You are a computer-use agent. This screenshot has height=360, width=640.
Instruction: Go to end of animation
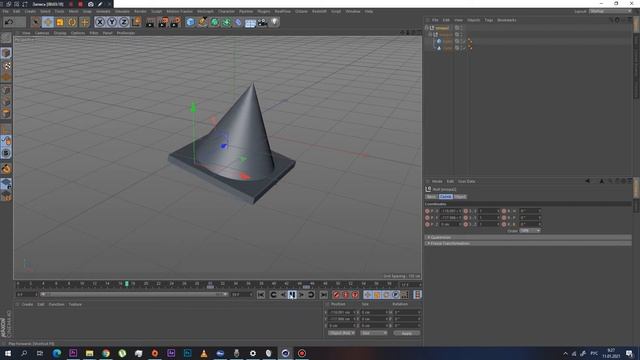pos(323,295)
